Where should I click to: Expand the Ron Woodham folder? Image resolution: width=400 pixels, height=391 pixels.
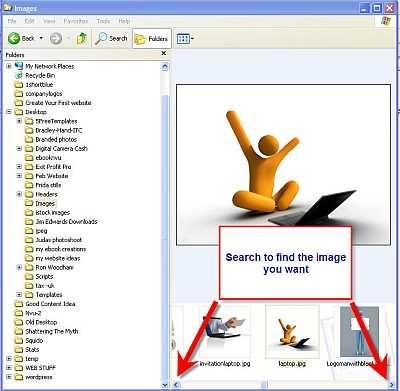coord(19,267)
